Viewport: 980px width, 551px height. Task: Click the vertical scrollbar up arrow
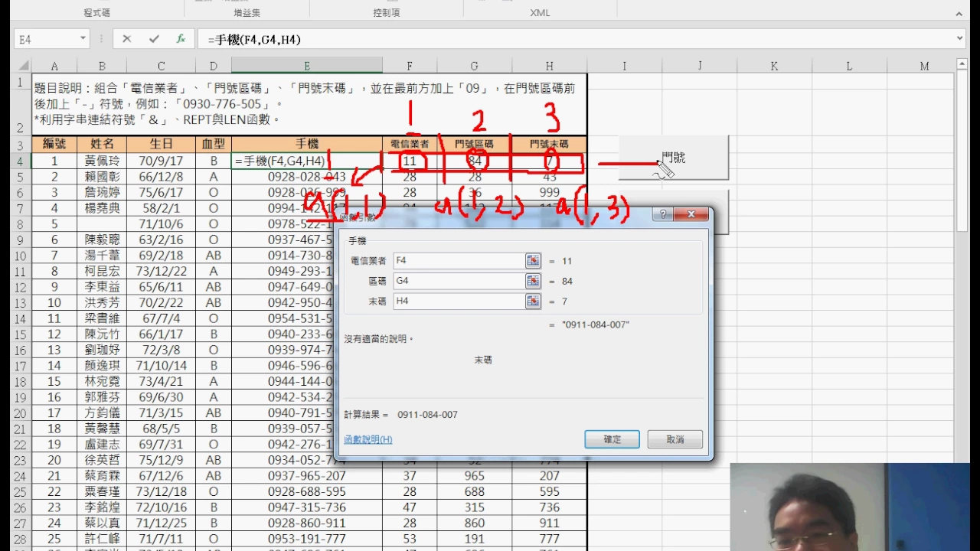click(962, 66)
